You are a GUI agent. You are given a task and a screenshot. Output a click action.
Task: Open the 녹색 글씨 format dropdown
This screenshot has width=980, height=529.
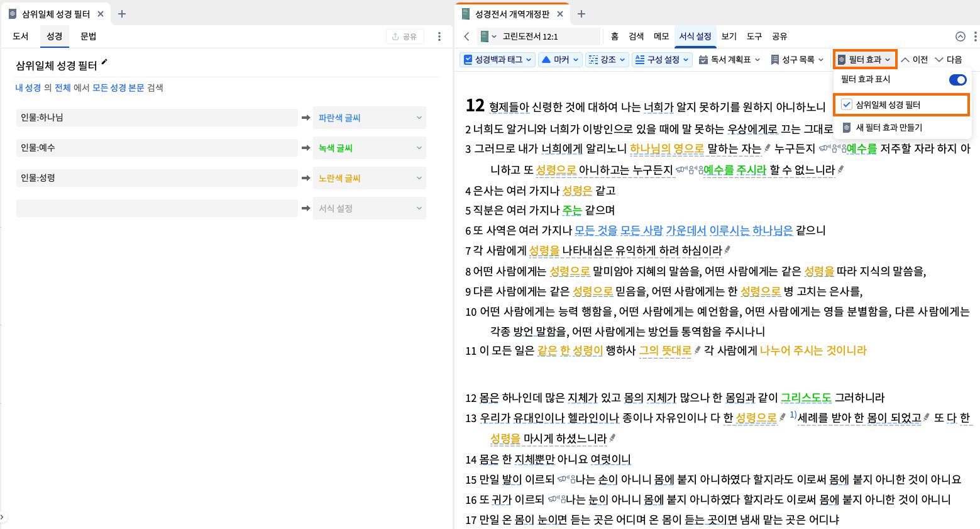(370, 148)
